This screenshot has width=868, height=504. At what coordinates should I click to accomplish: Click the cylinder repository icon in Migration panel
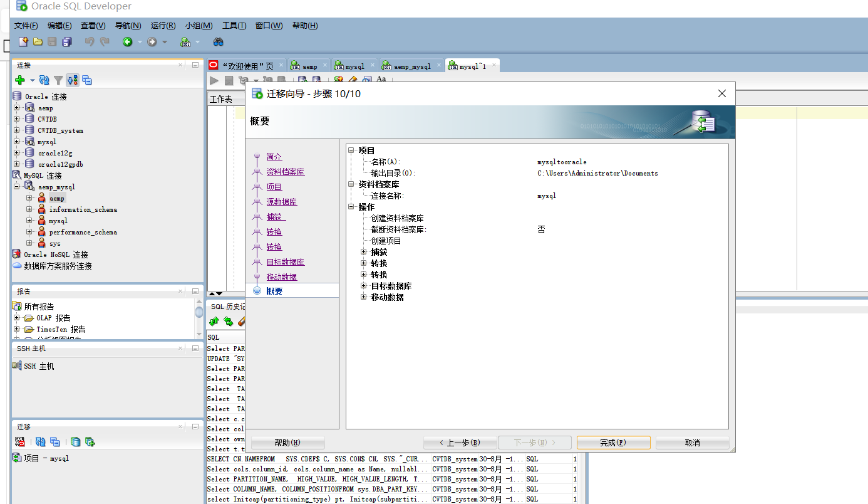(75, 442)
